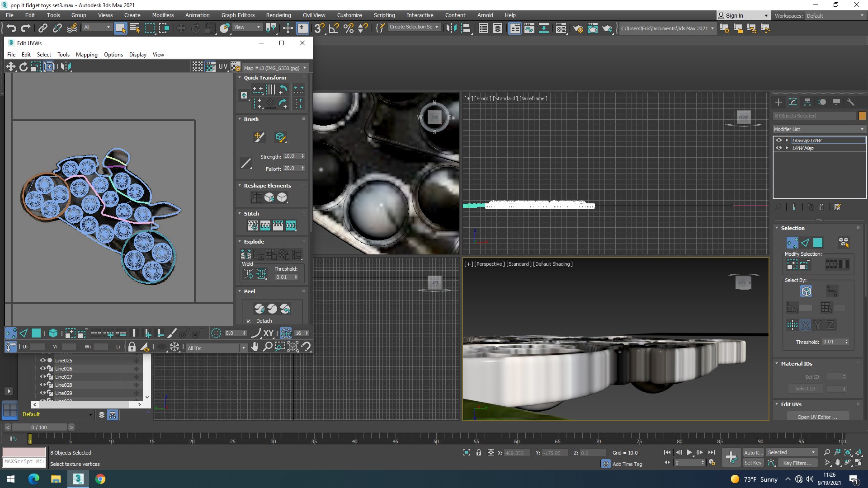This screenshot has width=868, height=488.
Task: Toggle visibility eye of Unwrap UVW modifier
Action: (x=779, y=141)
